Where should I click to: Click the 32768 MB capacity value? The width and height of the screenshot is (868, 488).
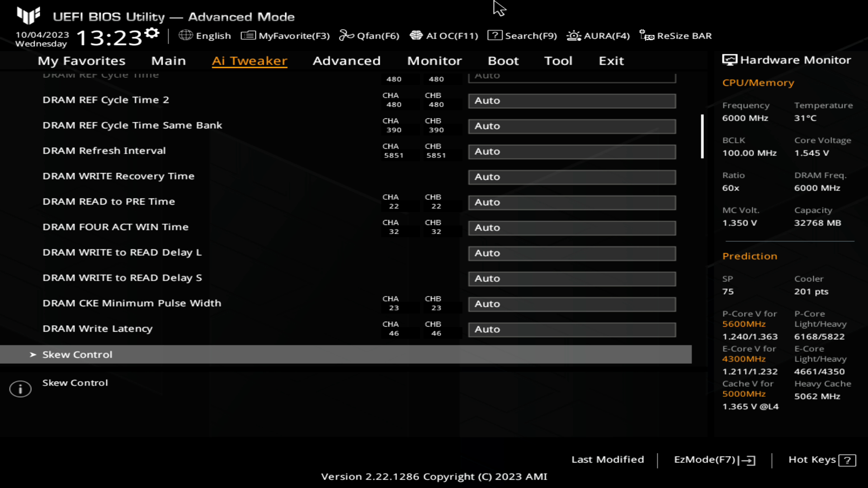pyautogui.click(x=817, y=223)
